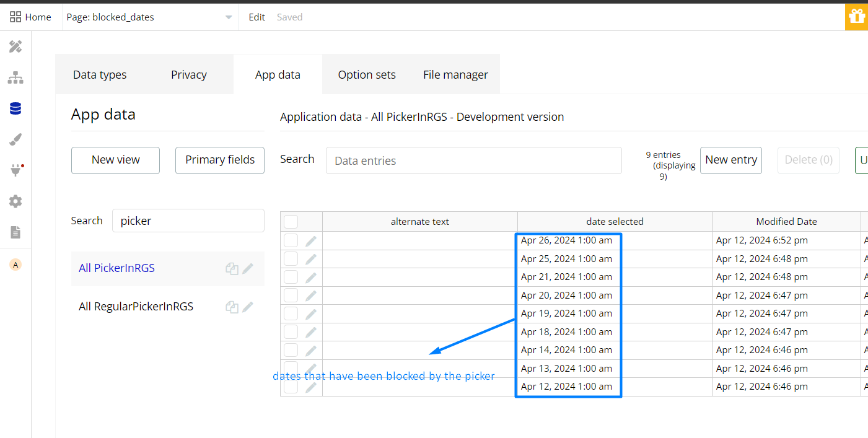Check the Apr 26, 2024 entry row

(x=291, y=240)
